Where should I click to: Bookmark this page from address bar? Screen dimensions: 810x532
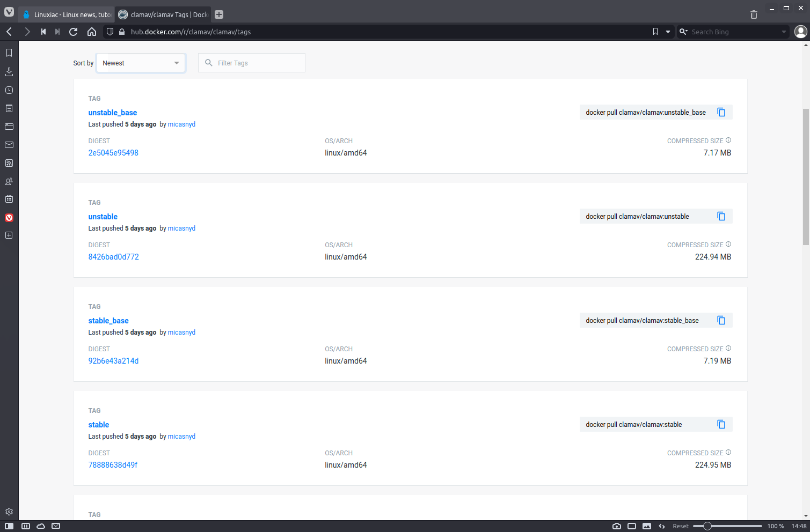click(655, 32)
